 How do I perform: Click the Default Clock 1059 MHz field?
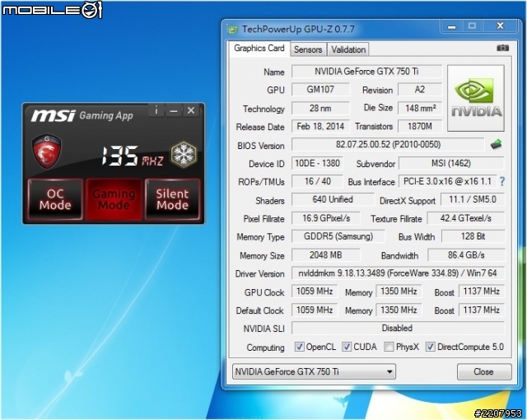point(315,310)
